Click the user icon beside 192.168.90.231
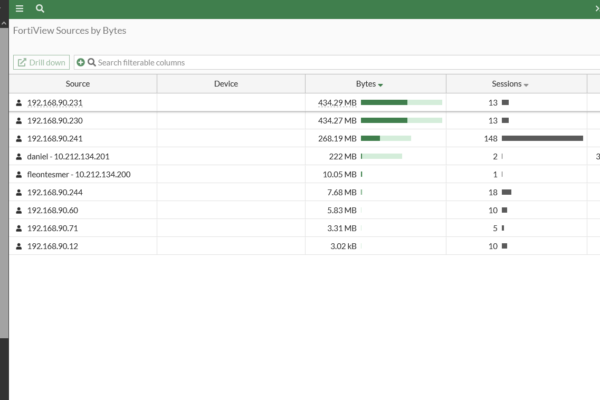Viewport: 600px width, 400px height. [18, 103]
